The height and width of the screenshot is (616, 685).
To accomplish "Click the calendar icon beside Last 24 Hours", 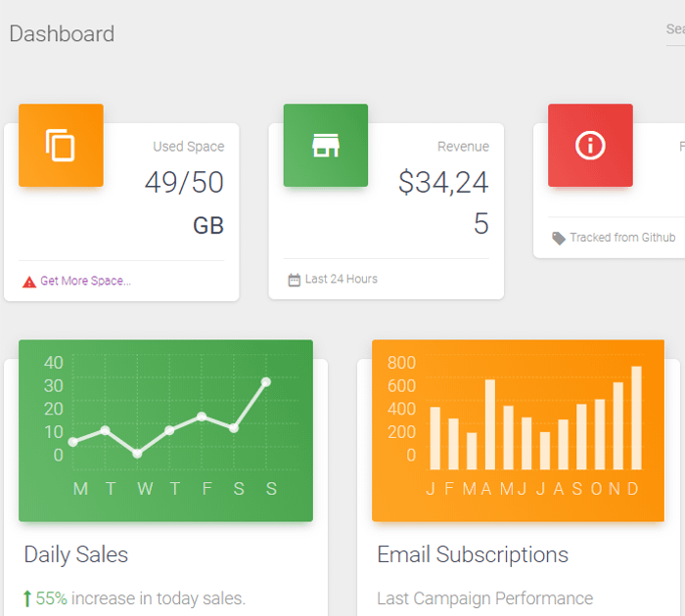I will pyautogui.click(x=295, y=280).
